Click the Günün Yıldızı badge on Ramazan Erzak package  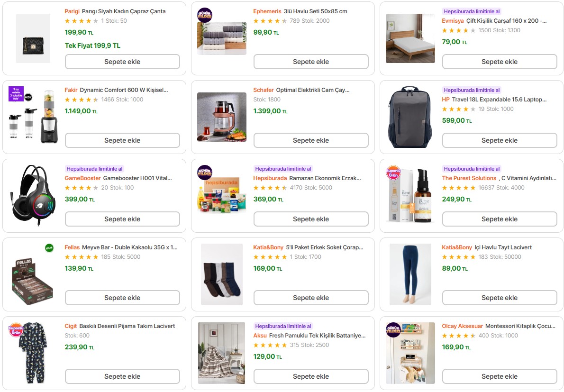(x=205, y=172)
